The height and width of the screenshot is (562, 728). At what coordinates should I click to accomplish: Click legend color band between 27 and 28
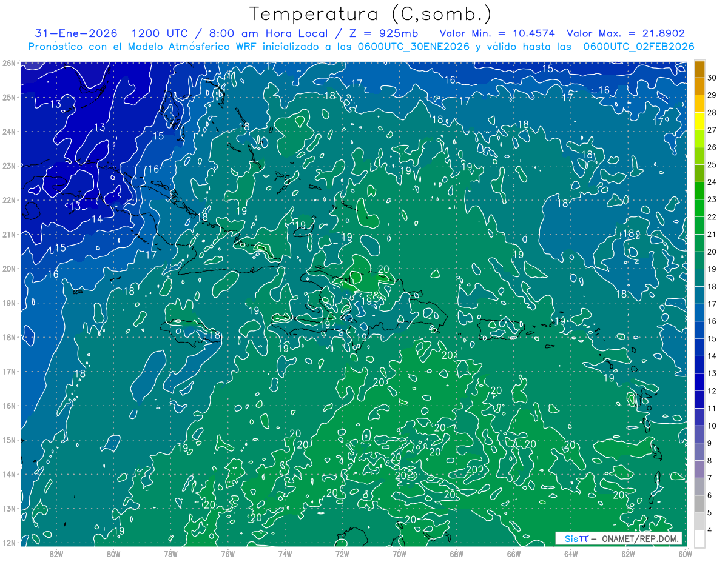(x=699, y=121)
